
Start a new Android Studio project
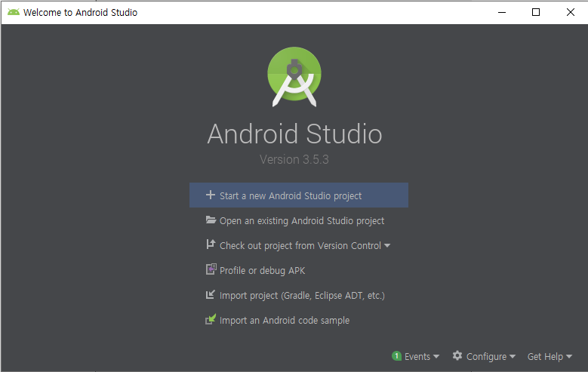(299, 195)
